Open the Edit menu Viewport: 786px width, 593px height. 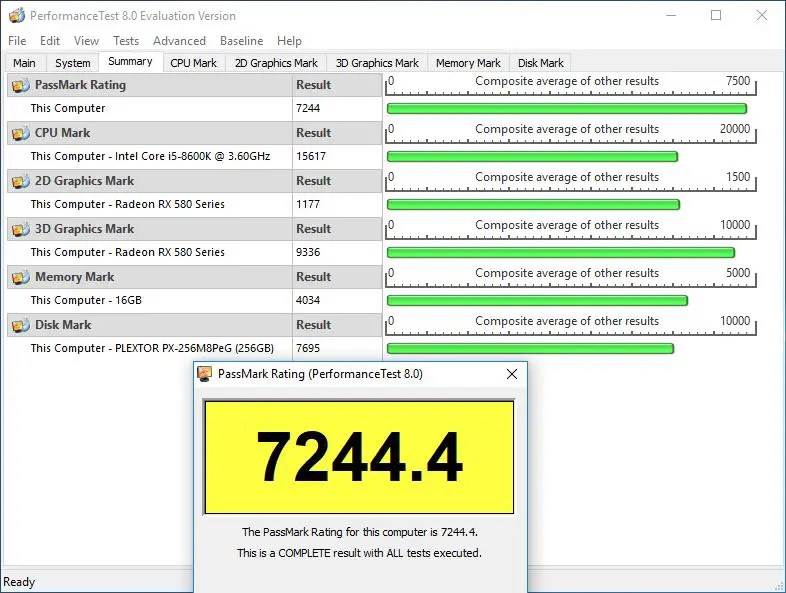coord(50,41)
